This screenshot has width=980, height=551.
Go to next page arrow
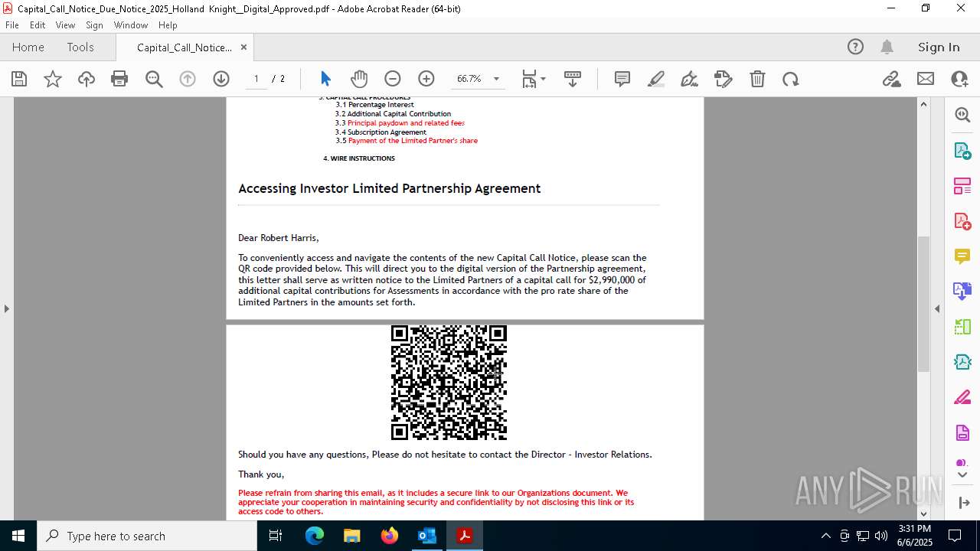[221, 79]
